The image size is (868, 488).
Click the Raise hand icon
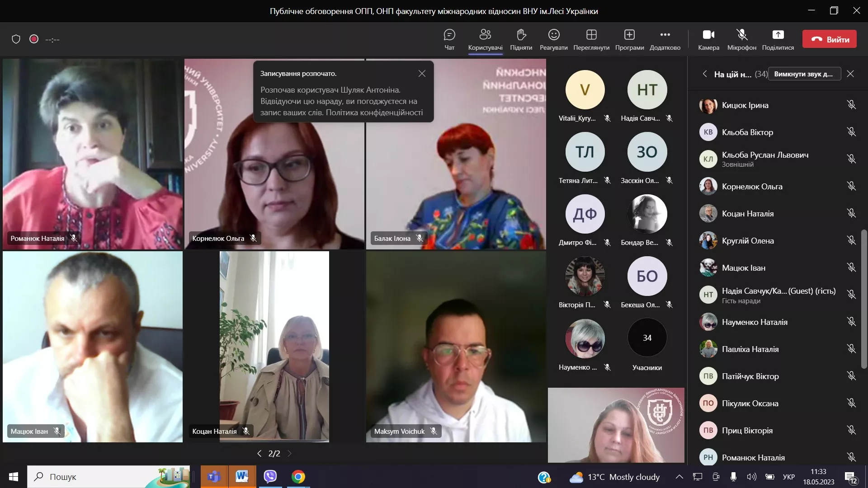521,35
